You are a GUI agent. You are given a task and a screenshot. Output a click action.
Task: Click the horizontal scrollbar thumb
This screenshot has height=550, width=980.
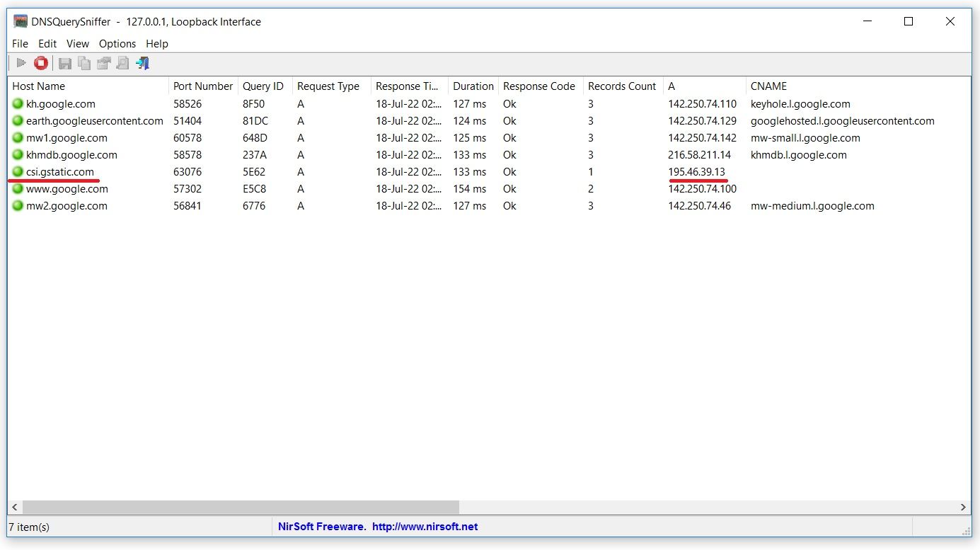pyautogui.click(x=241, y=507)
